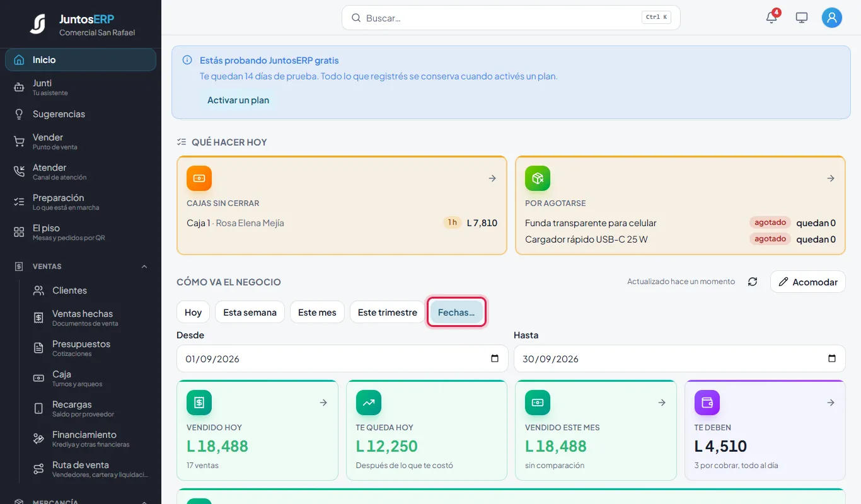This screenshot has height=504, width=861.
Task: Select the Este mes period filter
Action: pyautogui.click(x=317, y=312)
